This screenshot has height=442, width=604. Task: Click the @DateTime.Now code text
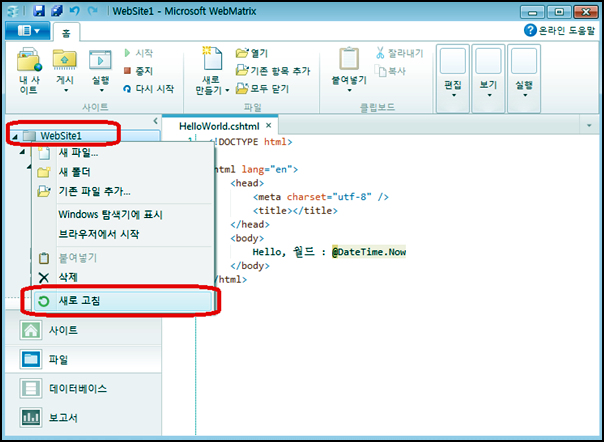[369, 252]
